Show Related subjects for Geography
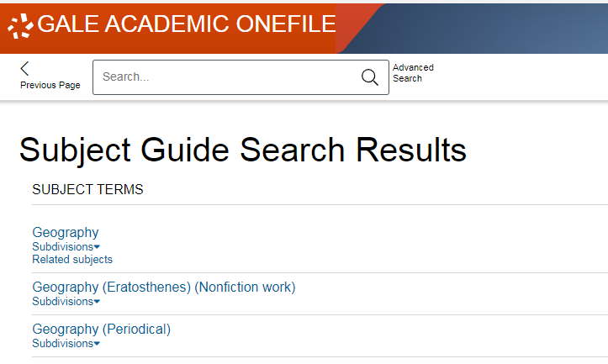 tap(72, 260)
